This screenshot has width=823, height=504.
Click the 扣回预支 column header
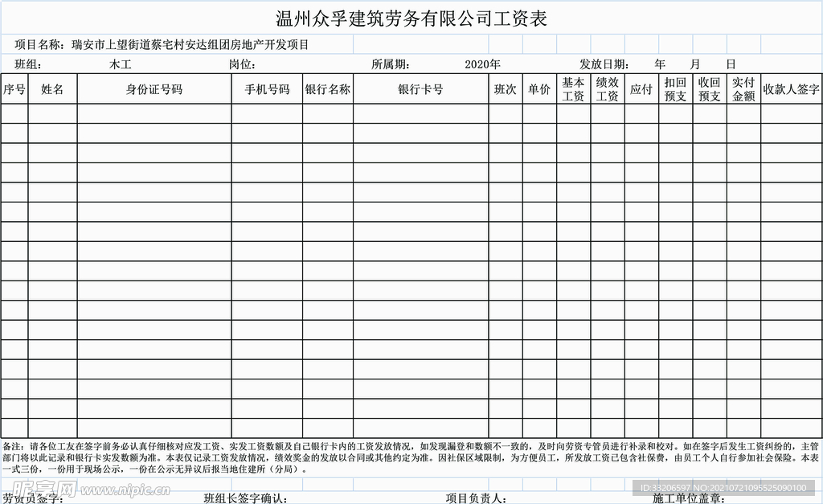tap(675, 88)
